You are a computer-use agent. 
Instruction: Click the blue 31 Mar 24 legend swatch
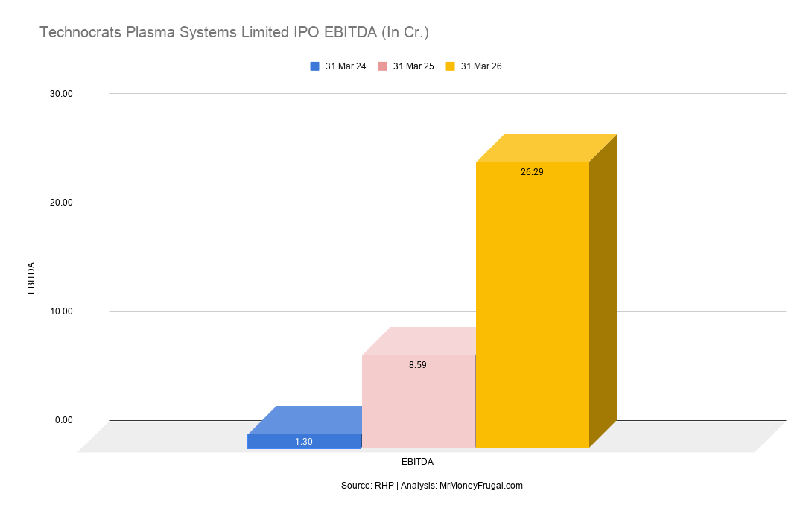pos(314,66)
